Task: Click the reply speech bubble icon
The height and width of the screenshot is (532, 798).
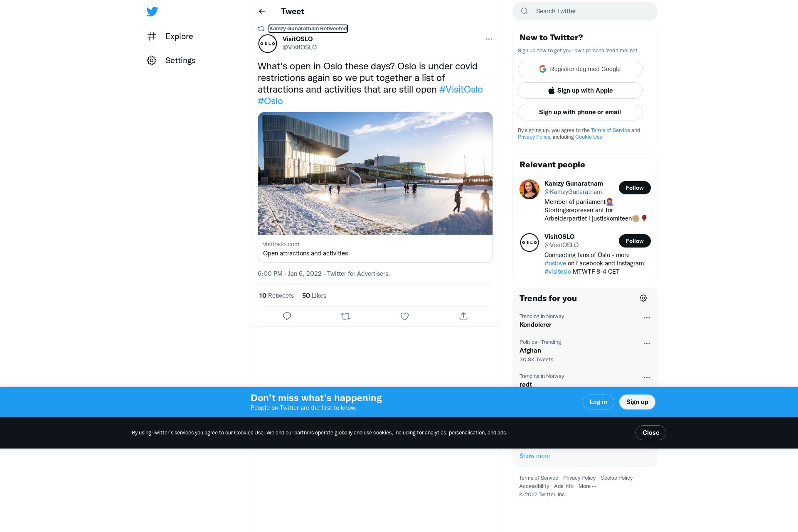Action: point(287,316)
